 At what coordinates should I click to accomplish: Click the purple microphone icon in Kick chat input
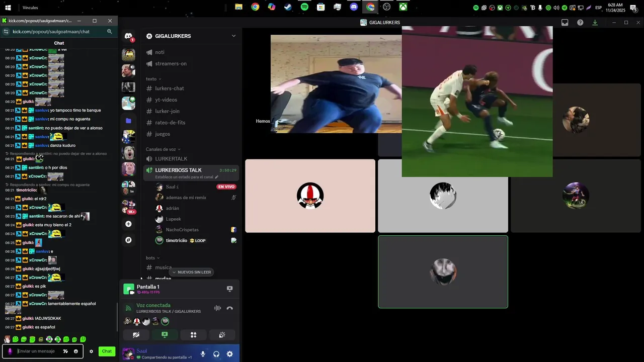[x=10, y=351]
